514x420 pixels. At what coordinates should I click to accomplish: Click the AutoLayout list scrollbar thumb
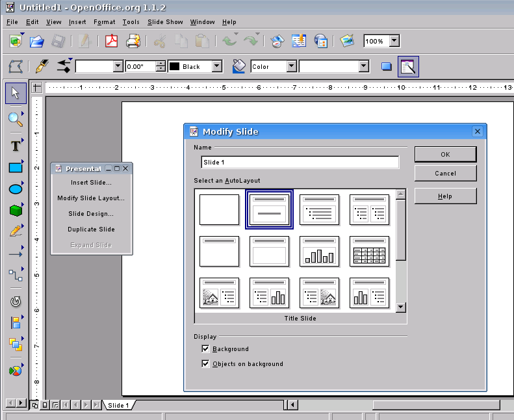coord(400,230)
